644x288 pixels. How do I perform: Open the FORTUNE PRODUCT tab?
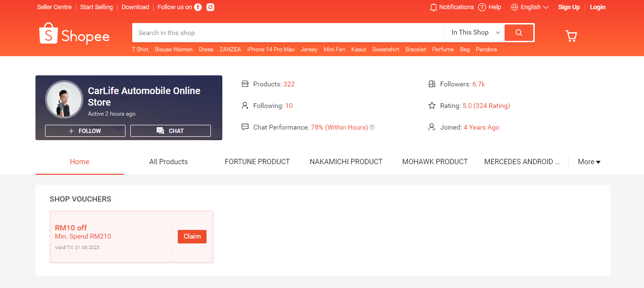(x=257, y=162)
